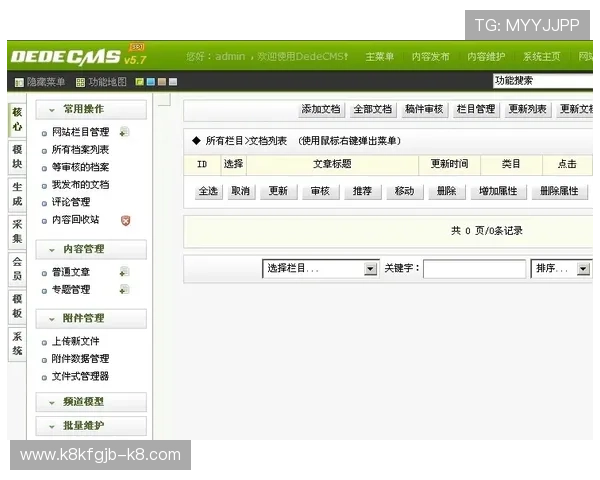Click bullet icon before 评论管理
The width and height of the screenshot is (600, 480).
[44, 204]
